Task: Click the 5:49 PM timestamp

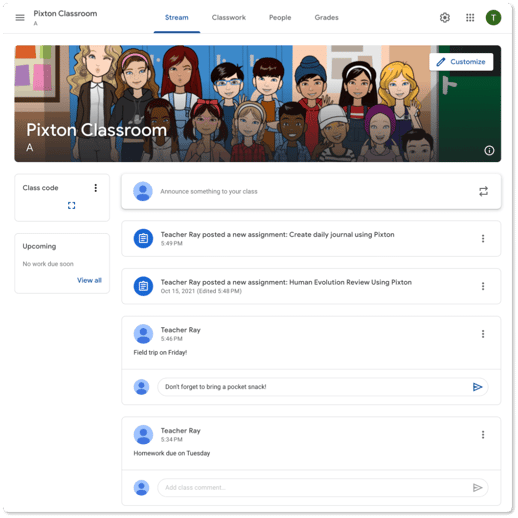Action: coord(171,243)
